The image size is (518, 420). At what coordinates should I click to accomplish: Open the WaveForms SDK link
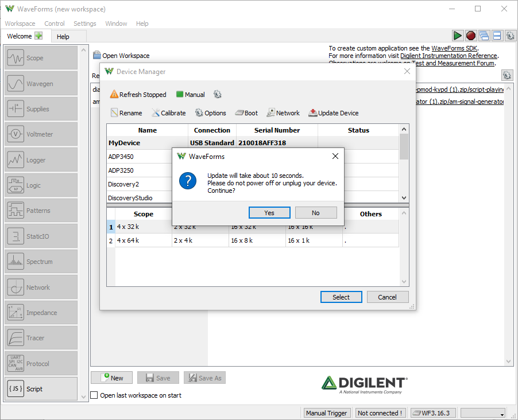tap(454, 48)
